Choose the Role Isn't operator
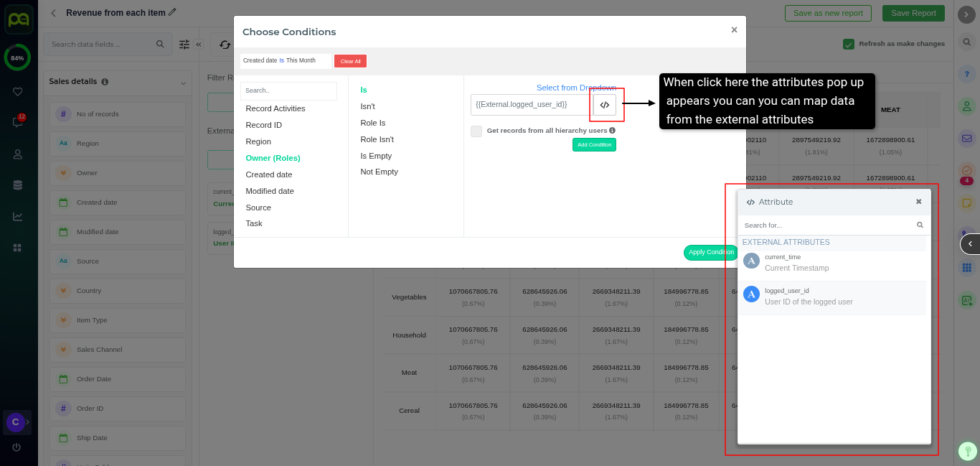980x466 pixels. click(x=377, y=139)
